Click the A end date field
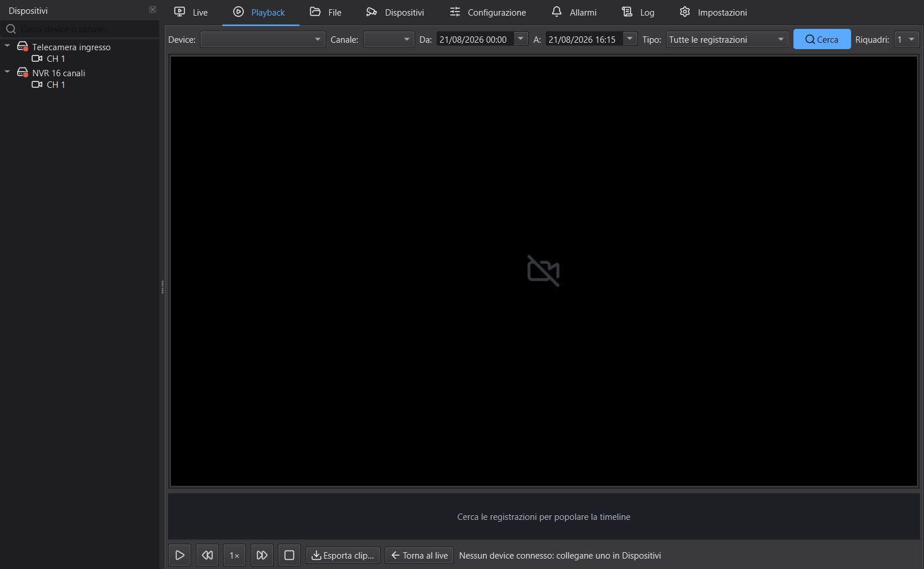The width and height of the screenshot is (924, 569). [584, 39]
